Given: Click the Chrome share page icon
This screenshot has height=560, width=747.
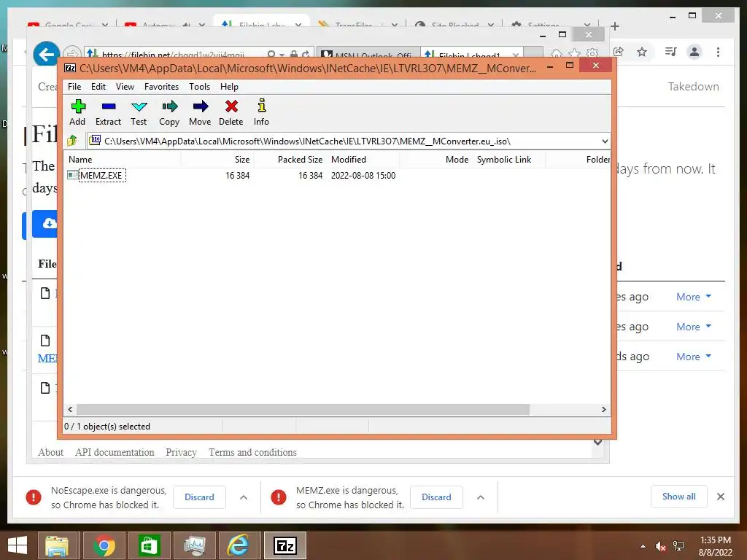Looking at the screenshot, I should [619, 52].
